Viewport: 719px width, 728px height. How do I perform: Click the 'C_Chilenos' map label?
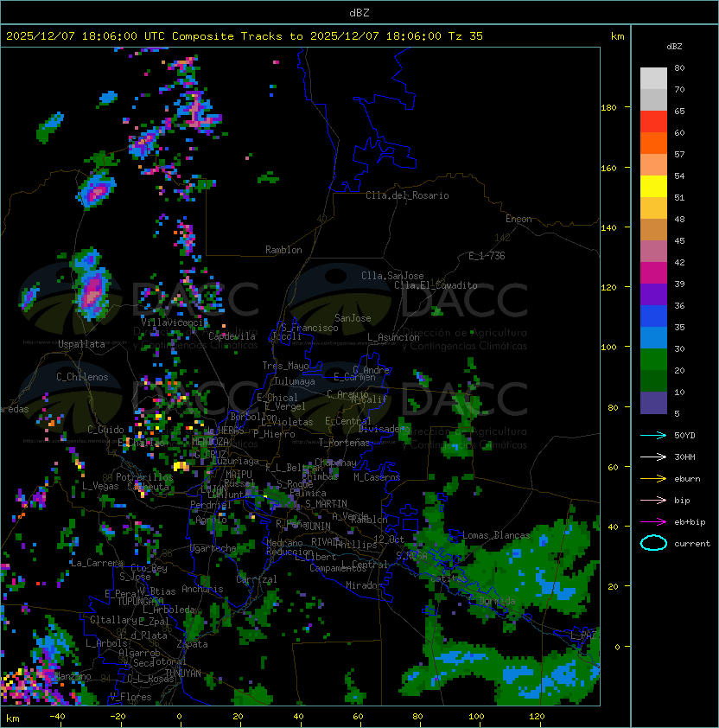click(x=82, y=377)
